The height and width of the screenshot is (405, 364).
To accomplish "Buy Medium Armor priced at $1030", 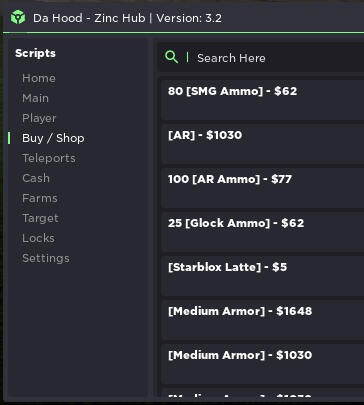I will coord(262,363).
